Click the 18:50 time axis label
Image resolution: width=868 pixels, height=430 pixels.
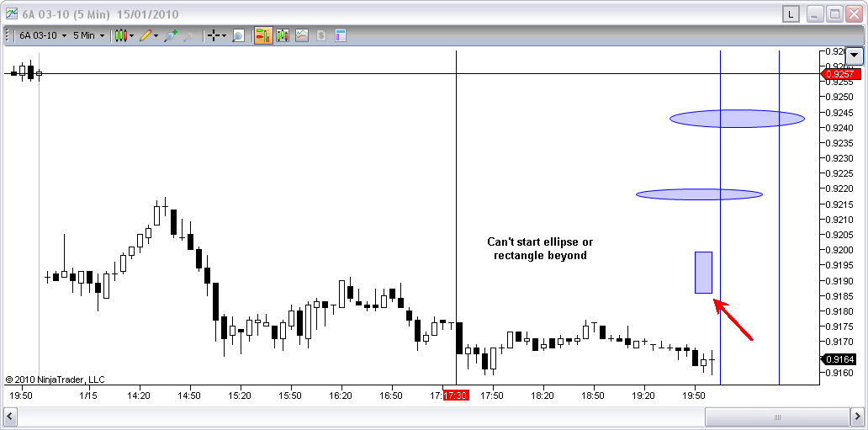[x=594, y=395]
